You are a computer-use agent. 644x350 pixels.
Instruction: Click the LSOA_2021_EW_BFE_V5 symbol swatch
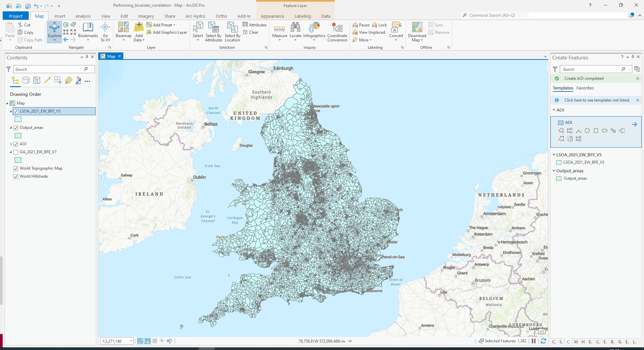(x=18, y=119)
